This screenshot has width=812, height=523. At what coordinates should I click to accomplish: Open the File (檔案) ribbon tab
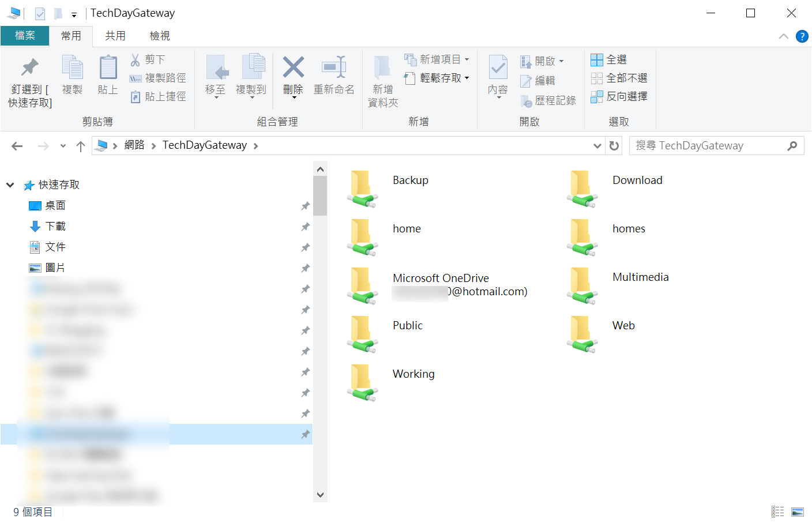25,36
